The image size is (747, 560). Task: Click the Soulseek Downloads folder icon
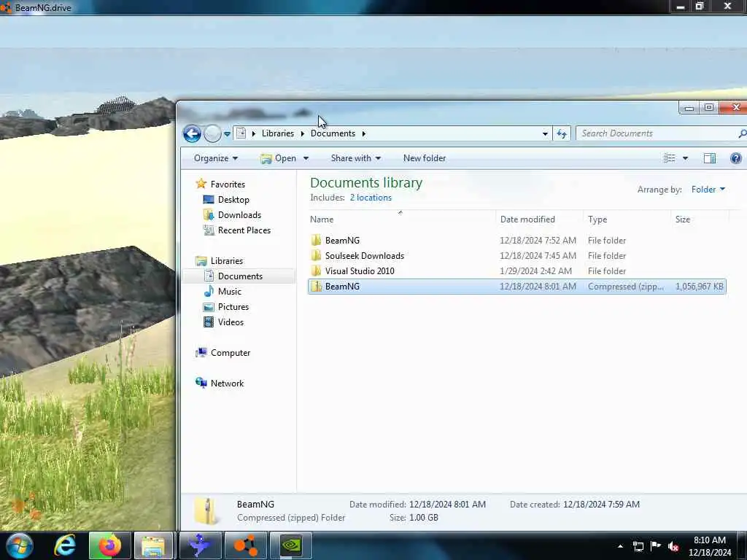(316, 256)
